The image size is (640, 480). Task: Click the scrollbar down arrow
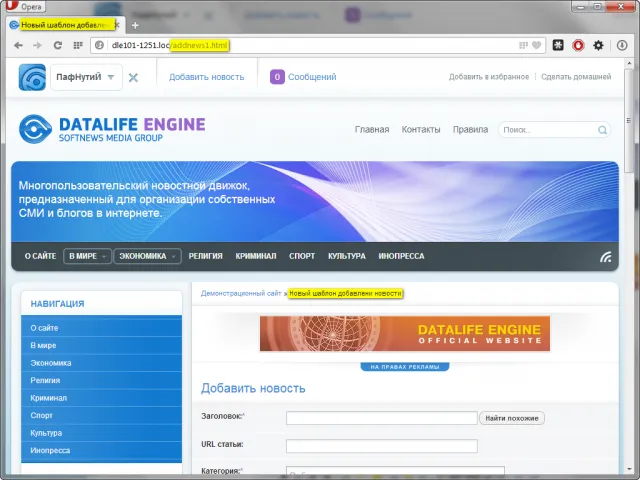point(629,469)
